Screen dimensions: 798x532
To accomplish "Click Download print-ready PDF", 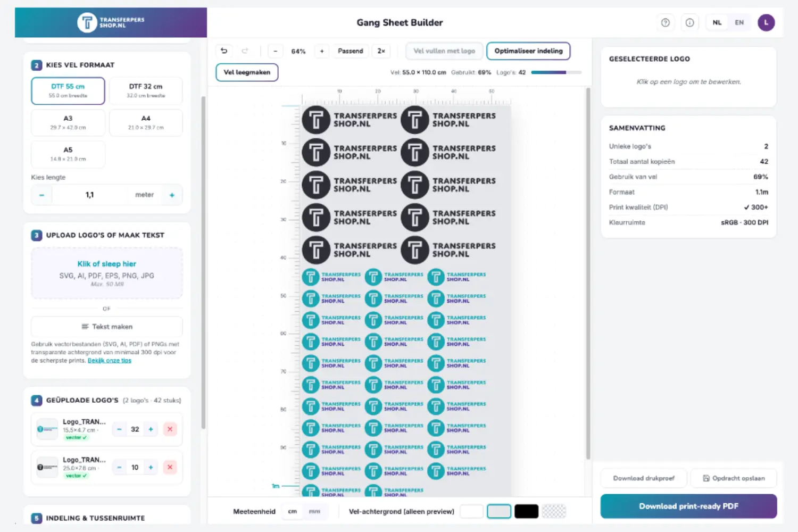I will [x=688, y=506].
